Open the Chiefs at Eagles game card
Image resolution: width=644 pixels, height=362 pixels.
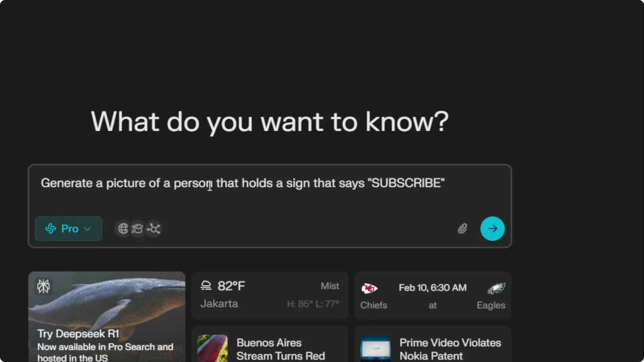(432, 296)
